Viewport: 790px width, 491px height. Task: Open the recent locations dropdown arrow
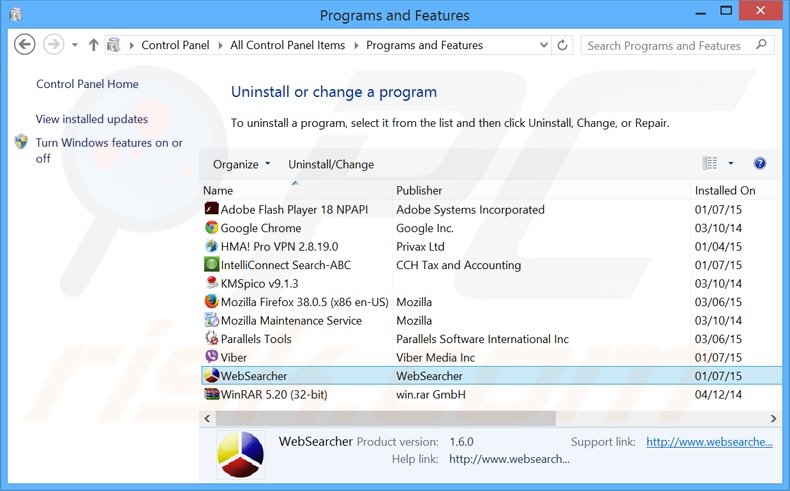click(75, 45)
